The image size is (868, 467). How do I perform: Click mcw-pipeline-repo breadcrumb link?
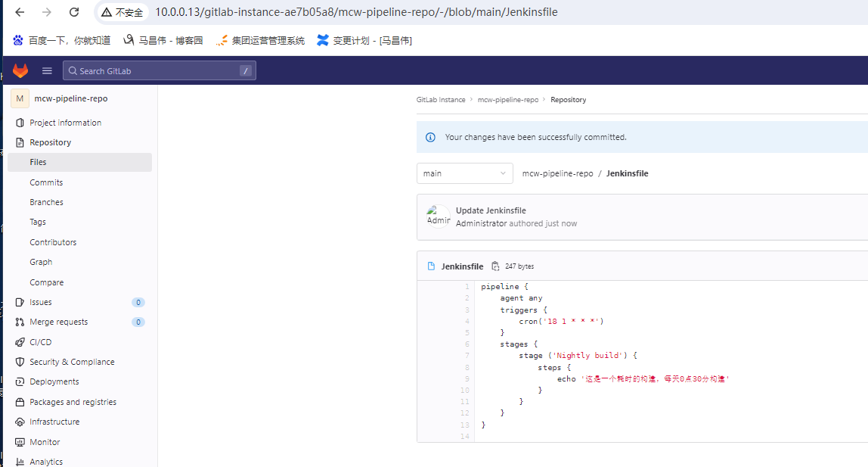[508, 100]
